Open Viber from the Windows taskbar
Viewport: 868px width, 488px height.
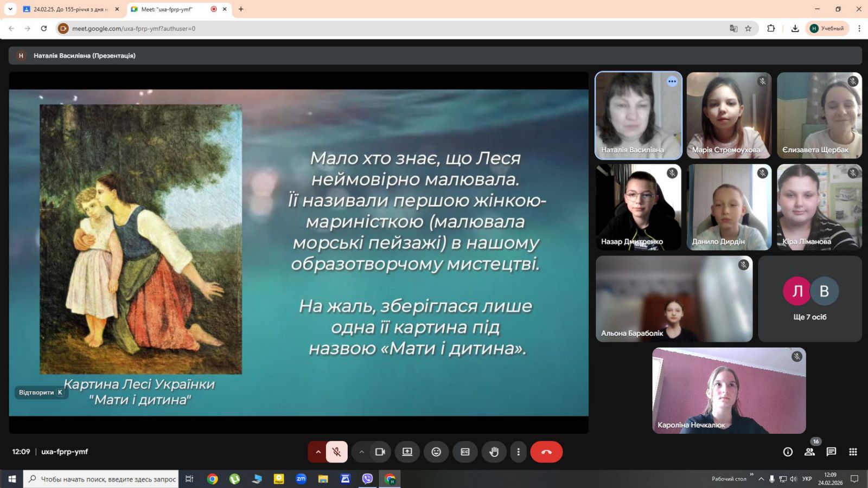coord(367,479)
